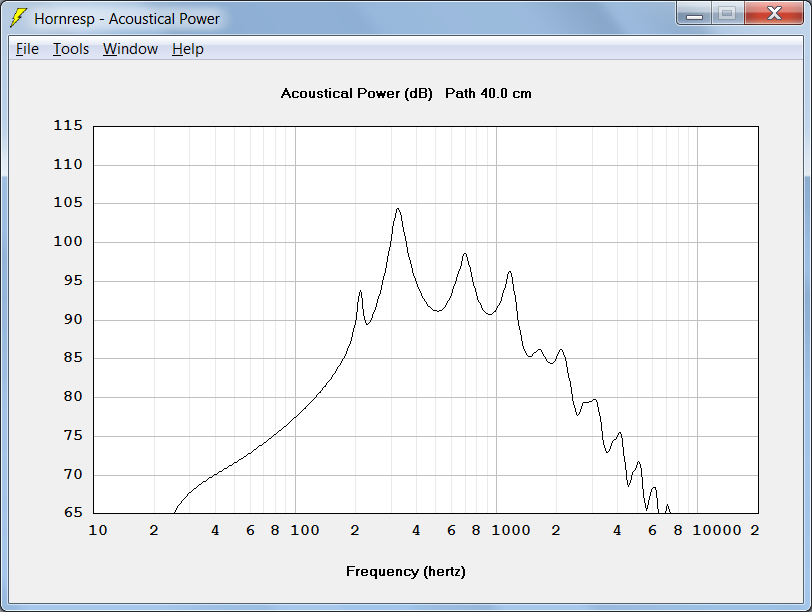Click the 105 dB y-axis label
812x612 pixels.
68,202
